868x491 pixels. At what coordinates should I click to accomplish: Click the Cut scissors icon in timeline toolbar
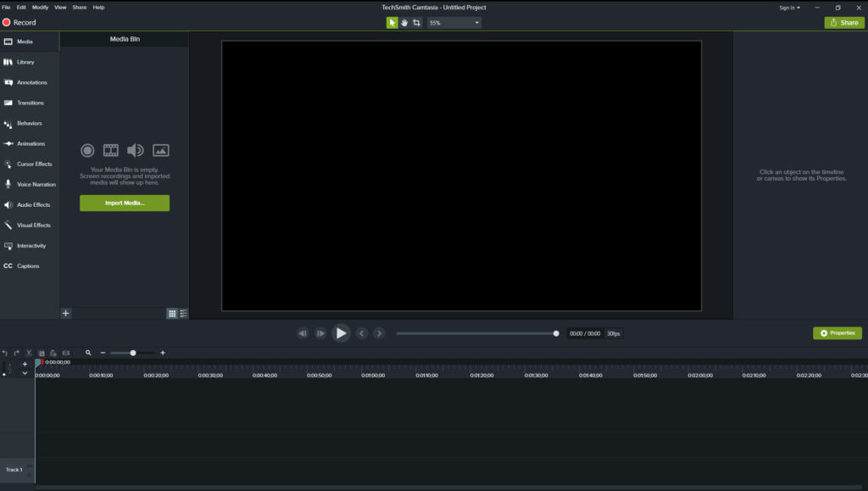coord(29,353)
